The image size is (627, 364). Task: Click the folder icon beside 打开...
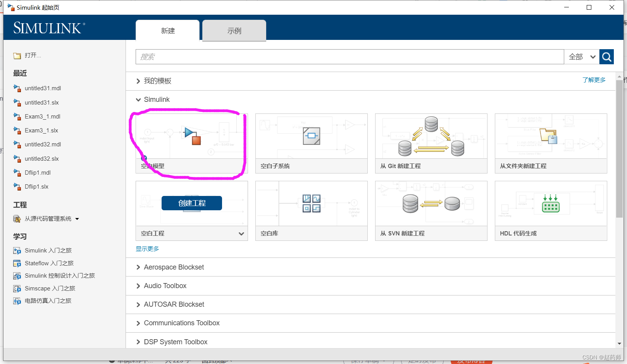tap(17, 56)
